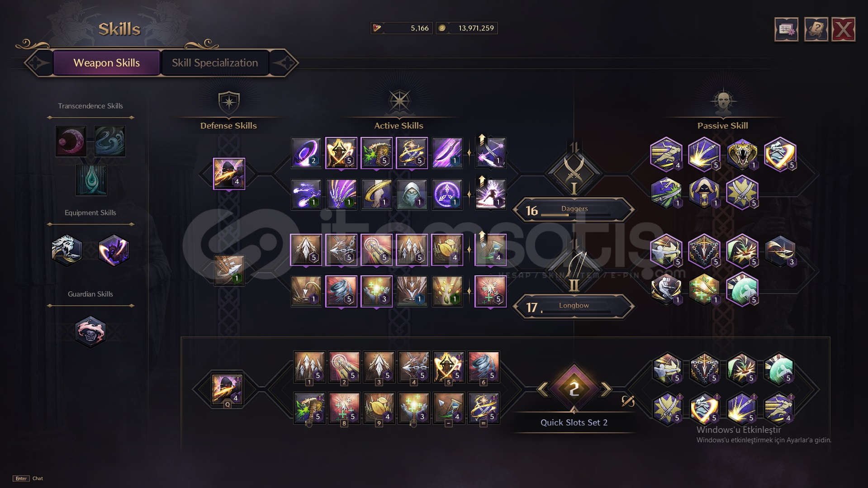The width and height of the screenshot is (868, 488).
Task: Select the Guardian skill mask icon
Action: 90,332
